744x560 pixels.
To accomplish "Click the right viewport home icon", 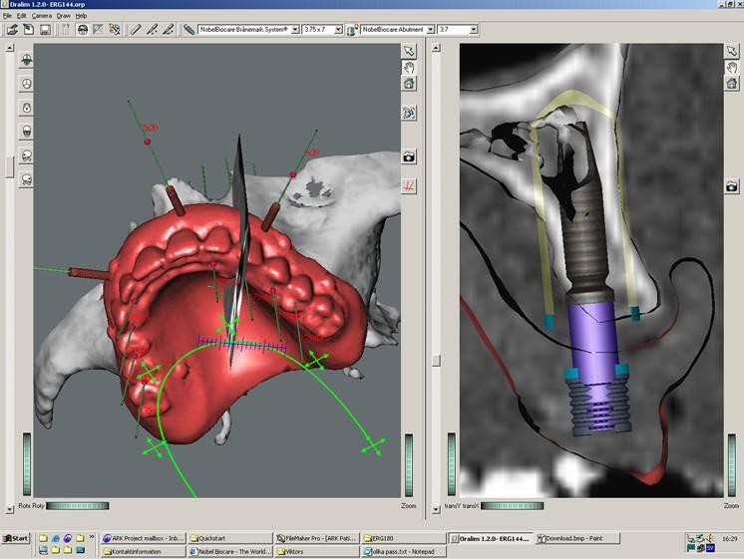I will (x=733, y=84).
